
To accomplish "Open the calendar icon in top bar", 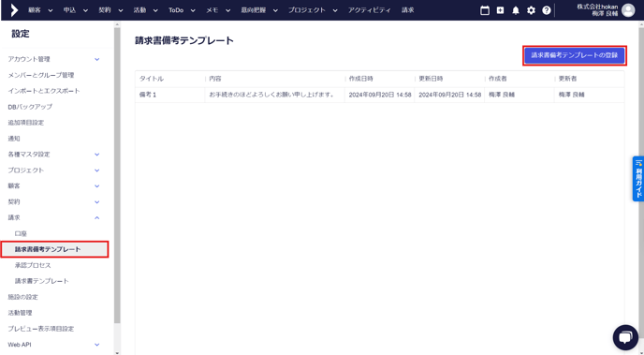I will (x=485, y=10).
